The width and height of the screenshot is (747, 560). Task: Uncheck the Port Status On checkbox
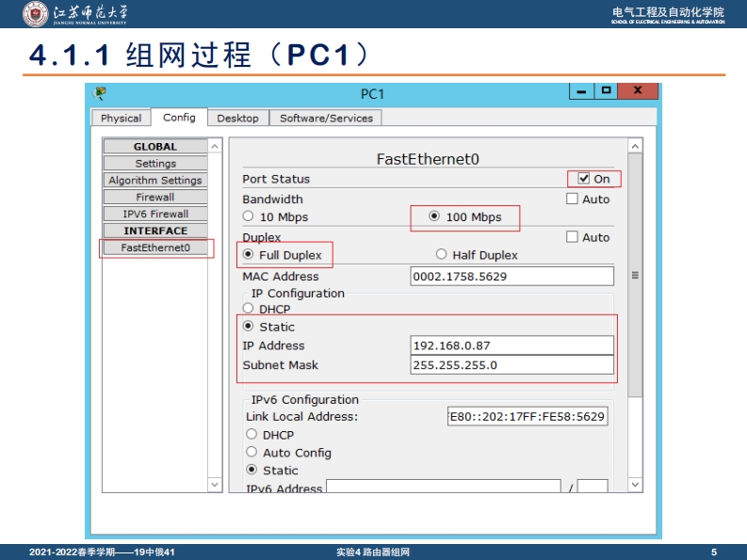click(x=584, y=179)
